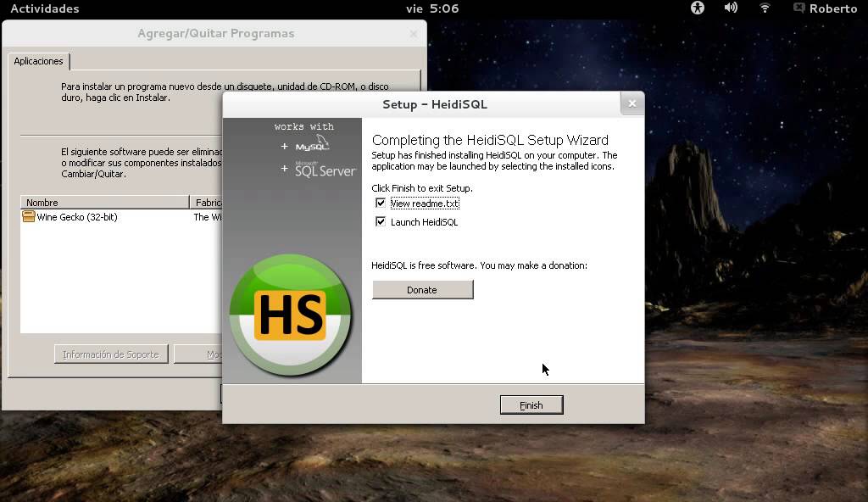Click Información de Soporte button

(111, 354)
